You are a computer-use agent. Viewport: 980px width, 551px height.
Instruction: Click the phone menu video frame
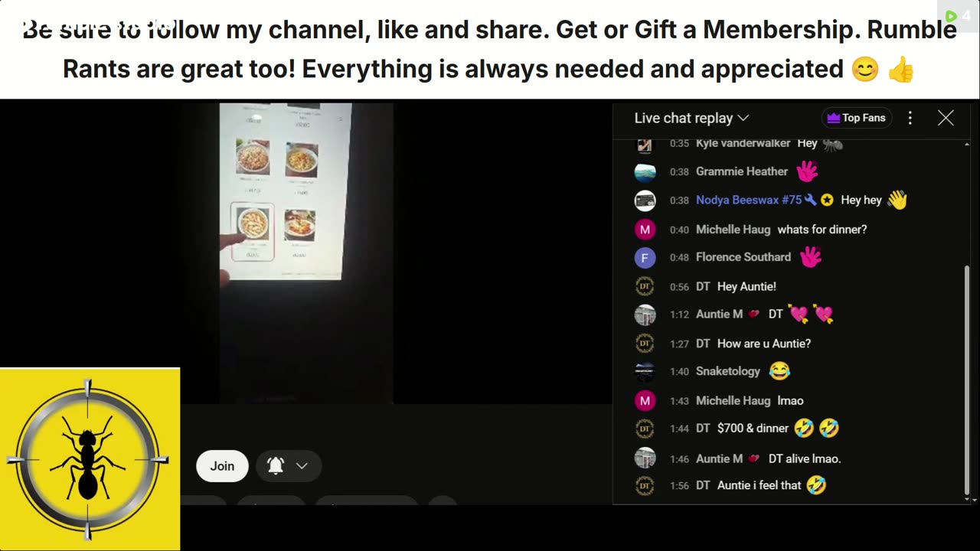pyautogui.click(x=286, y=191)
